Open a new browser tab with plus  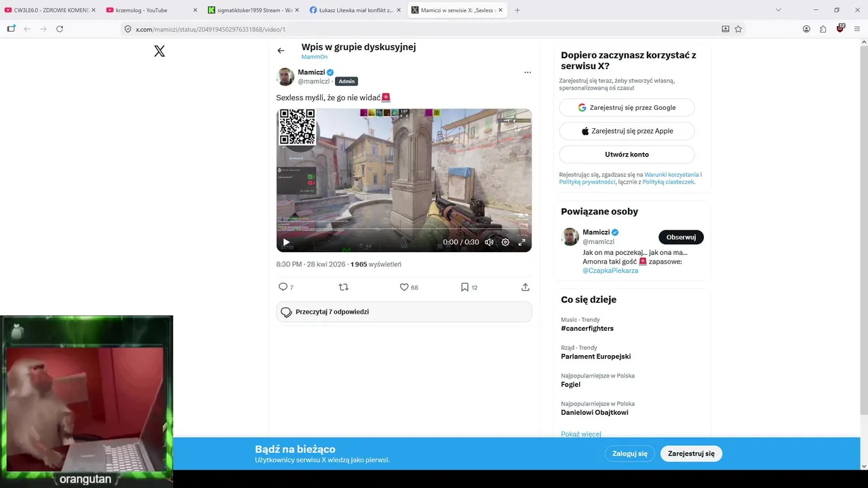[x=517, y=10]
